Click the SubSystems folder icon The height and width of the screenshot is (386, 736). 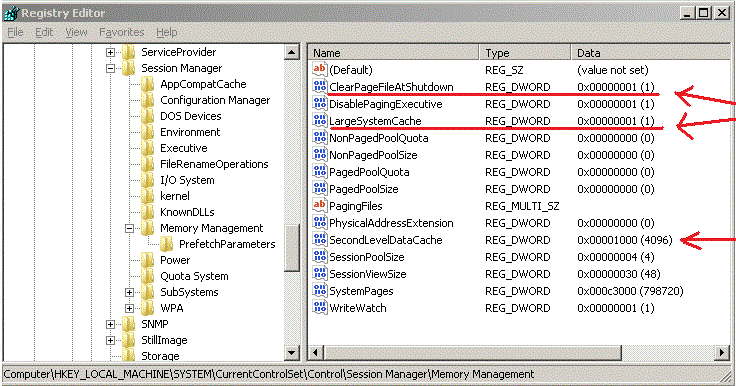tap(147, 292)
